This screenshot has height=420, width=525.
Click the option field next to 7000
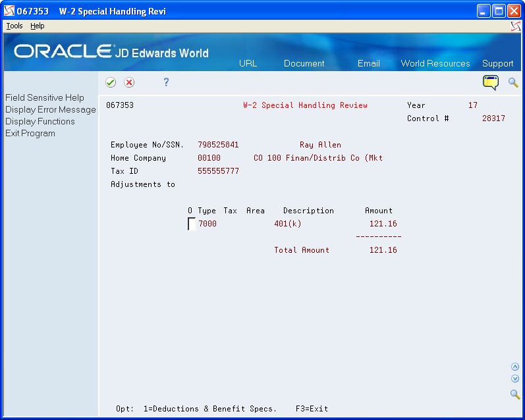tap(192, 224)
